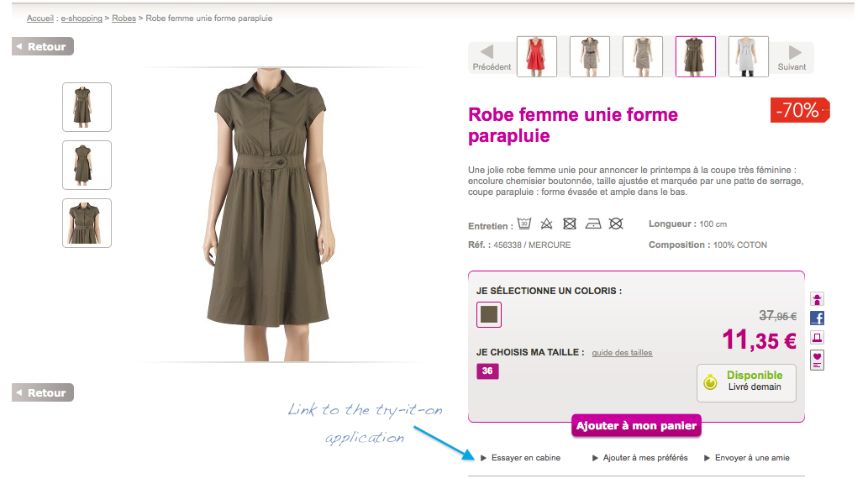The width and height of the screenshot is (868, 484).
Task: Click the pink figure icon in side strip
Action: coord(817,298)
